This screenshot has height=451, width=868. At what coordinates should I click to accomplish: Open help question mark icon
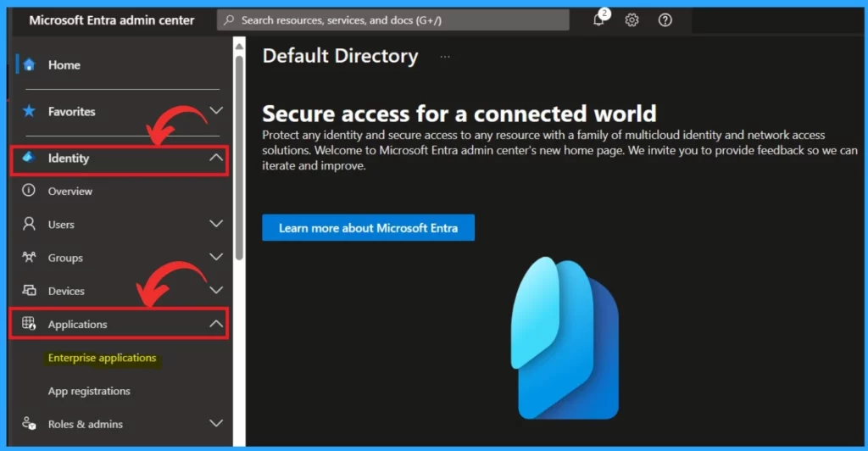(x=665, y=19)
